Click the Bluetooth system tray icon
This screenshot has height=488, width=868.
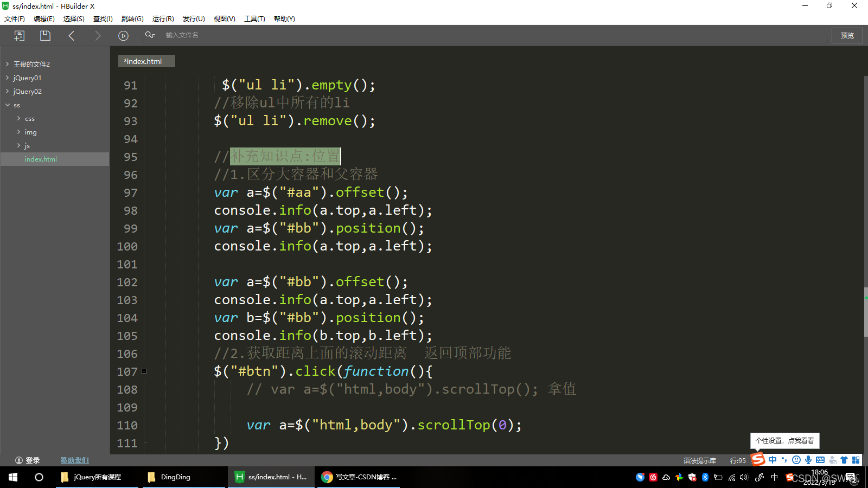pos(705,477)
